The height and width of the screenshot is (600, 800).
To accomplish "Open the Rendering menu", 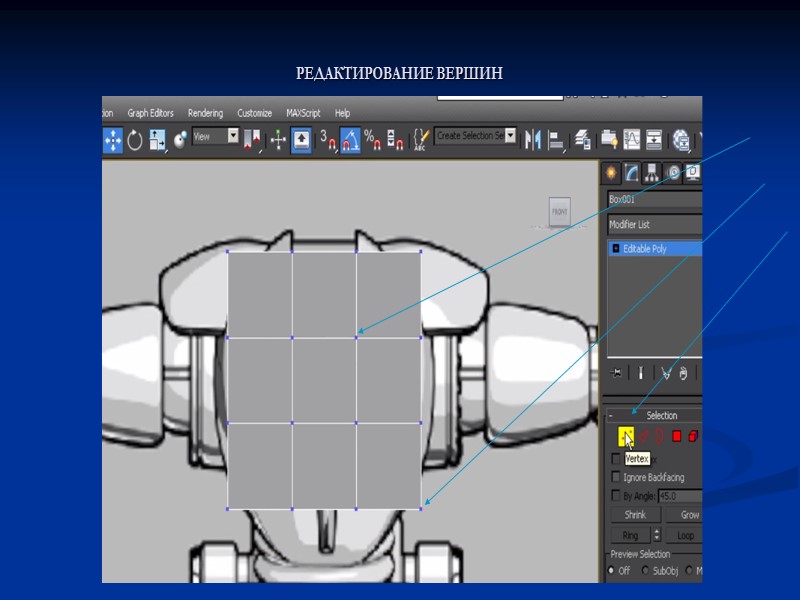I will (205, 114).
